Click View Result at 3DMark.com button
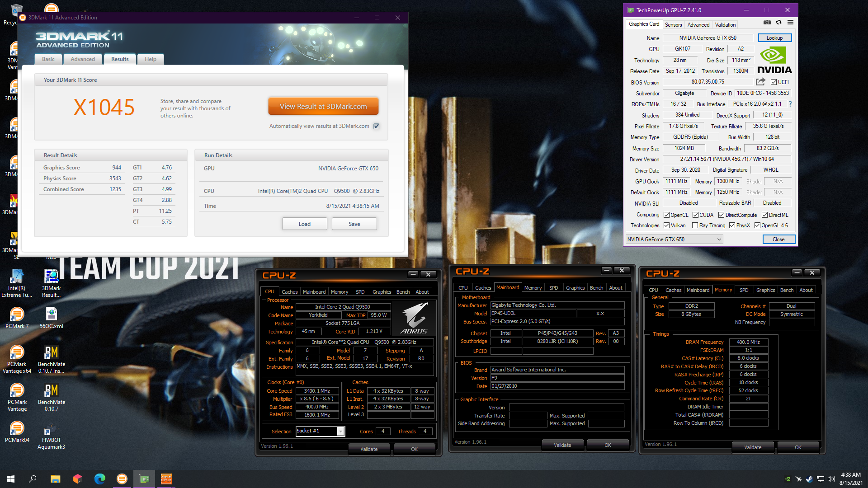The image size is (868, 488). tap(323, 107)
